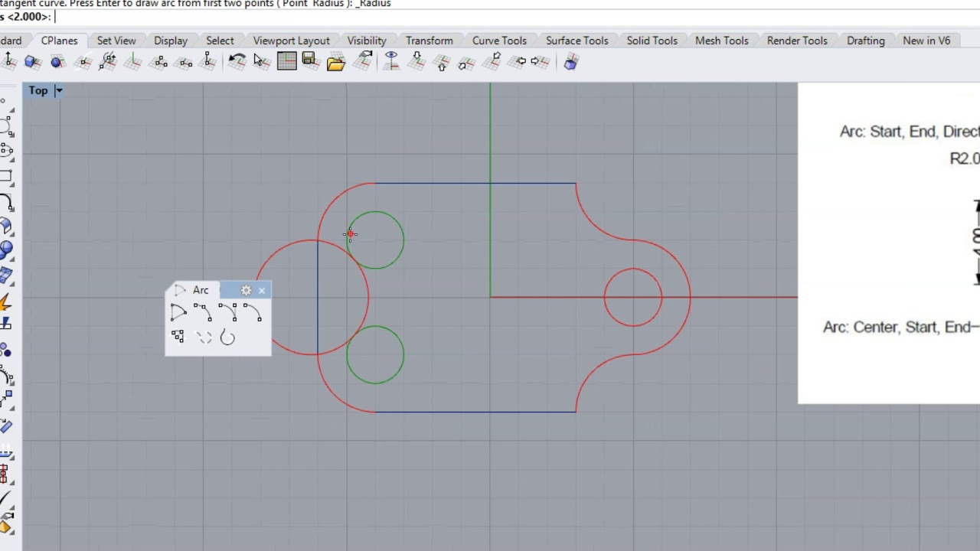This screenshot has height=551, width=980.
Task: Click the R2.0 dimension text
Action: click(x=965, y=158)
